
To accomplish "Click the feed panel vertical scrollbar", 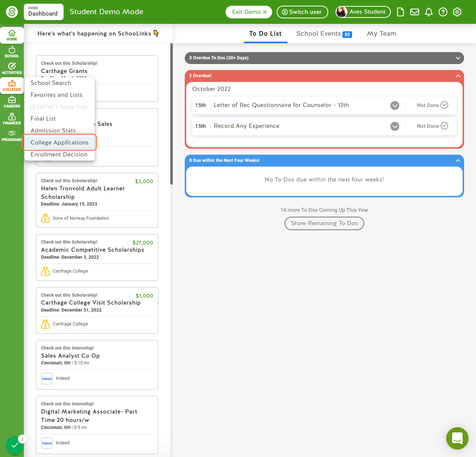I will coord(172,114).
